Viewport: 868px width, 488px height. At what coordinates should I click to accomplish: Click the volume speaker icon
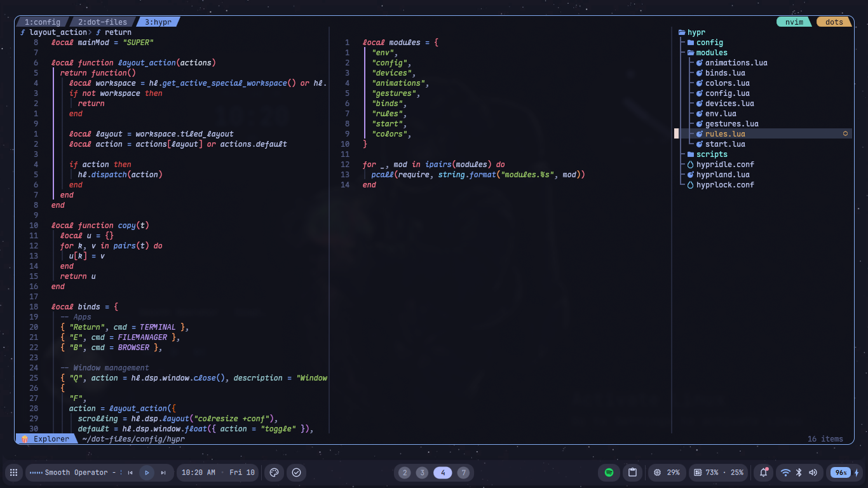click(814, 473)
